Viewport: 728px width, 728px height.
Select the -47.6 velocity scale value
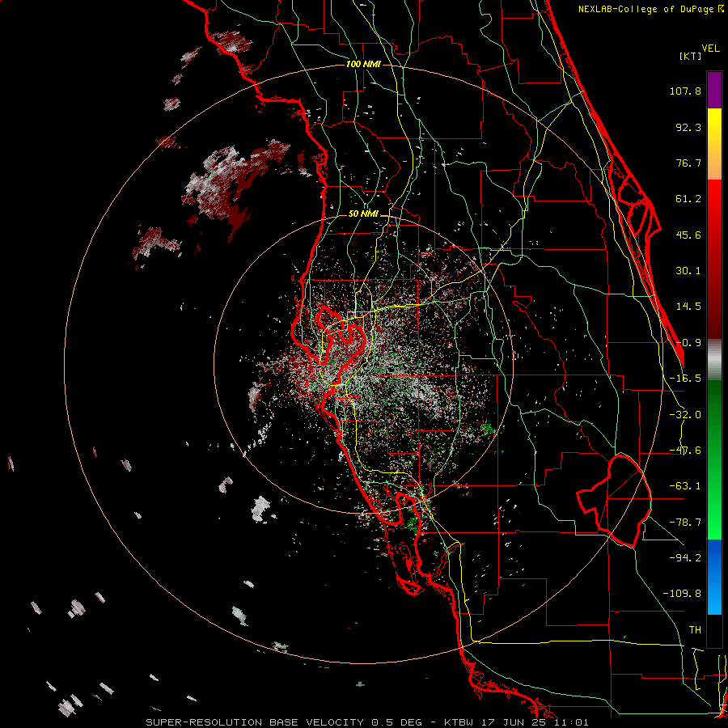click(685, 451)
